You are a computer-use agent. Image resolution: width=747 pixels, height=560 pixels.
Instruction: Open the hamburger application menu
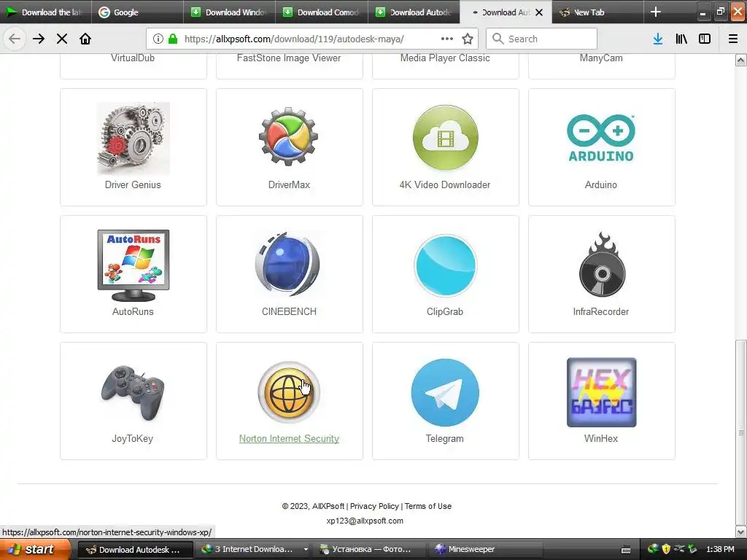coord(733,39)
